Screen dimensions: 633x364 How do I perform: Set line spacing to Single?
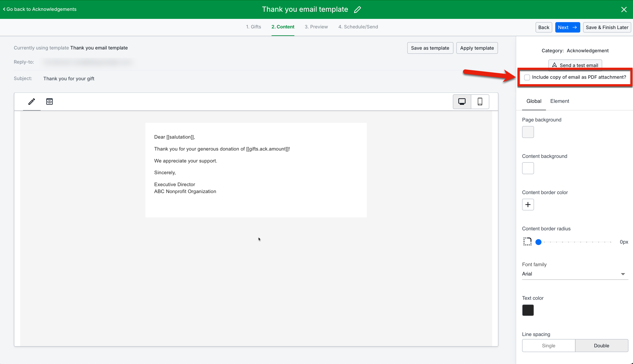pos(548,346)
